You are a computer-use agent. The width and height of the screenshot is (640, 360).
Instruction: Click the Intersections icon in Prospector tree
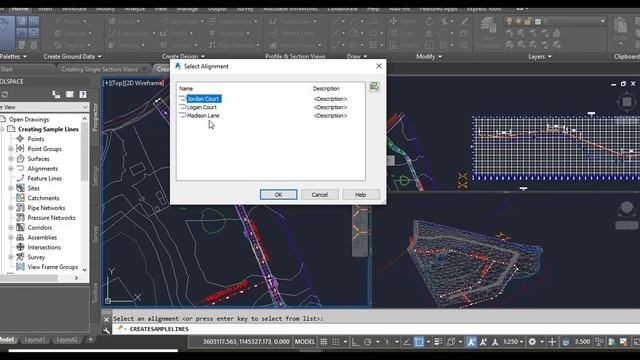tap(20, 247)
